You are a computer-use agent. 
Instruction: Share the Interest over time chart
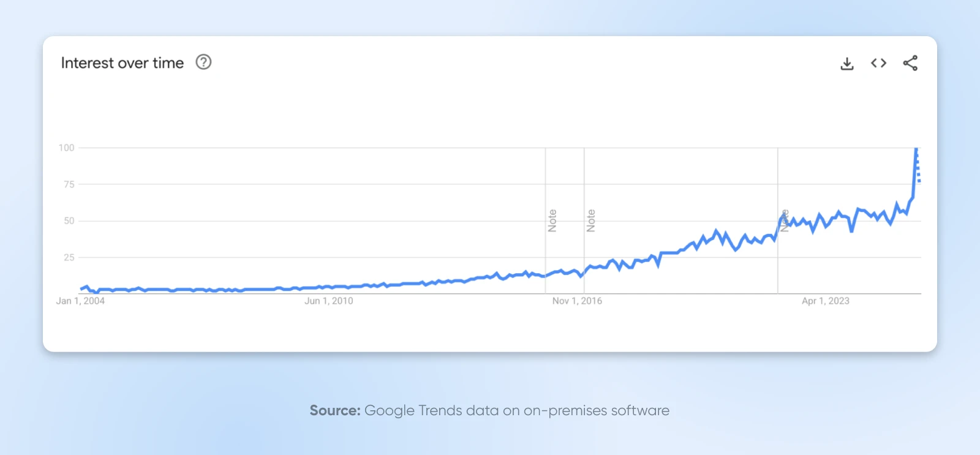point(910,63)
